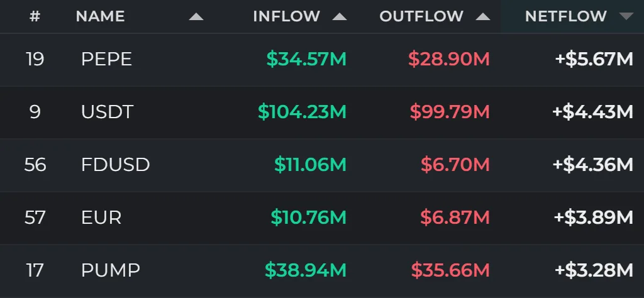Click the NETFLOW column header text
The image size is (644, 298).
pyautogui.click(x=566, y=16)
